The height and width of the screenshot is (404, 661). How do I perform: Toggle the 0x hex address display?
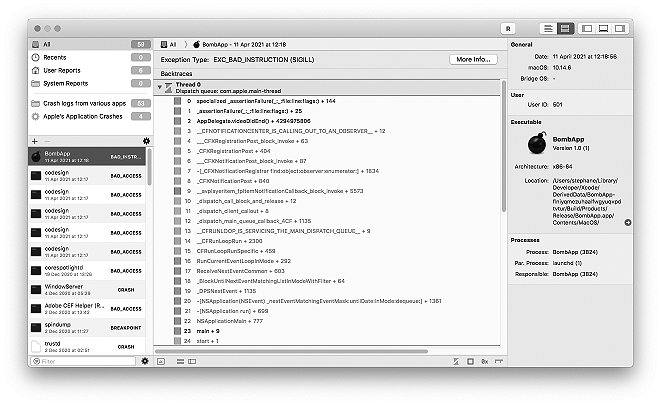(x=485, y=361)
